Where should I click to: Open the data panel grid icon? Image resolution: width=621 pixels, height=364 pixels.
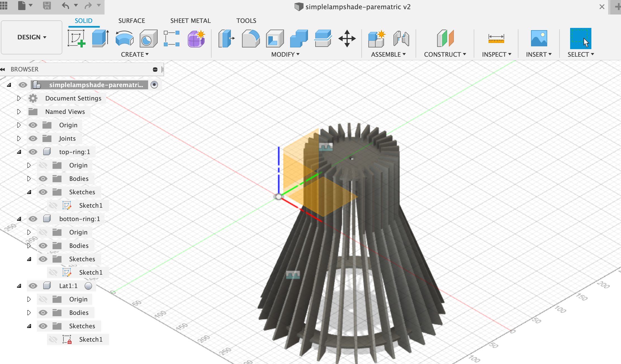(4, 5)
